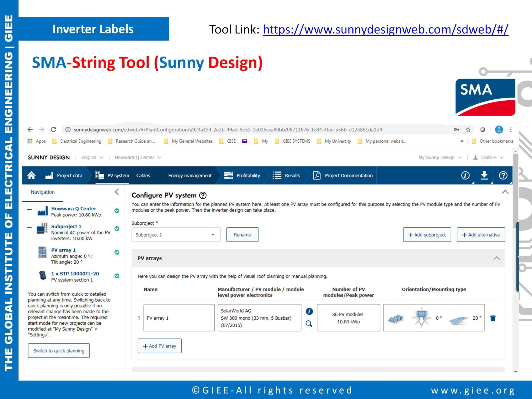Show more bookmarks with the double chevron
Image resolution: width=532 pixels, height=399 pixels.
point(462,141)
